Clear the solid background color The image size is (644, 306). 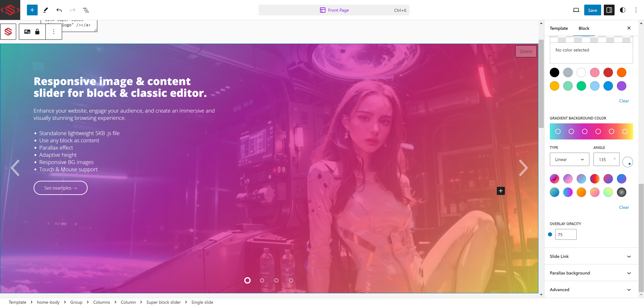pos(624,101)
